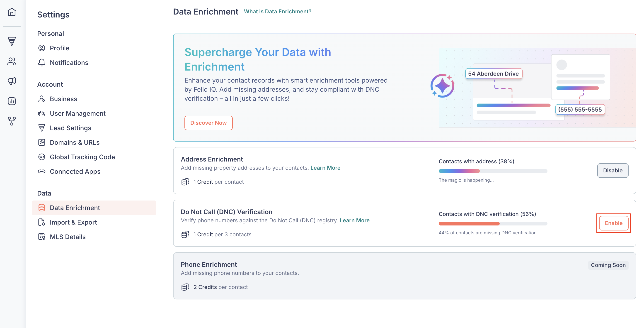Image resolution: width=644 pixels, height=328 pixels.
Task: Click the Domains & URLs at-sign icon
Action: pyautogui.click(x=41, y=142)
